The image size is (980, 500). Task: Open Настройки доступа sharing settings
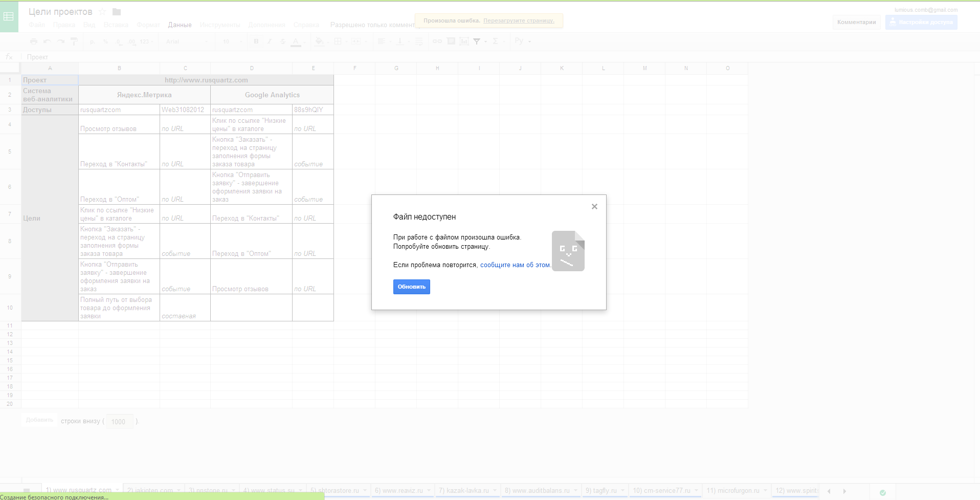[x=921, y=23]
